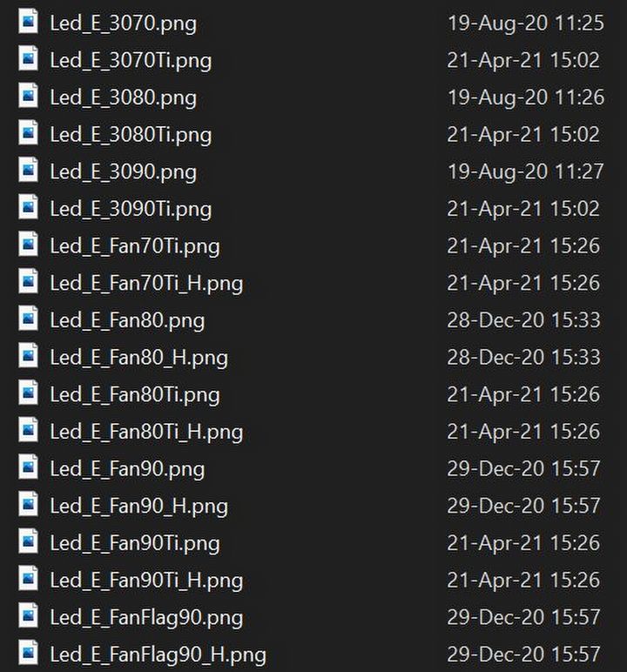627x672 pixels.
Task: Click the file icon of Led_E_Fan70Ti.png
Action: pyautogui.click(x=29, y=244)
